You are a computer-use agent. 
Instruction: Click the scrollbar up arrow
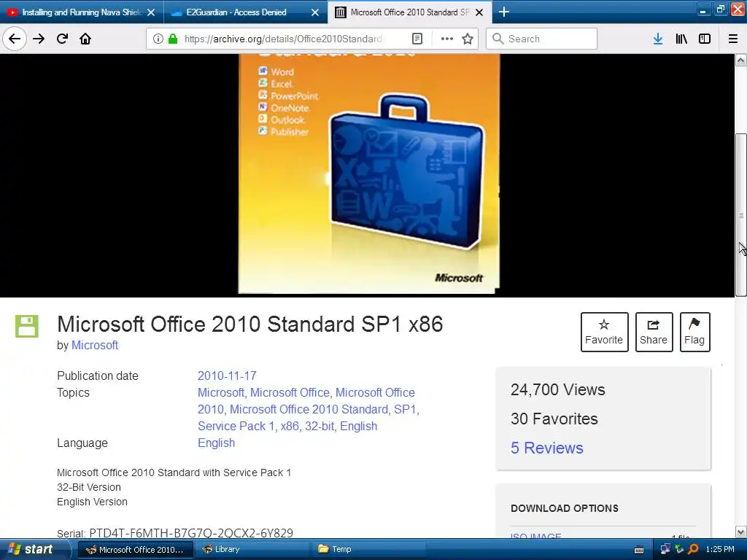coord(741,60)
